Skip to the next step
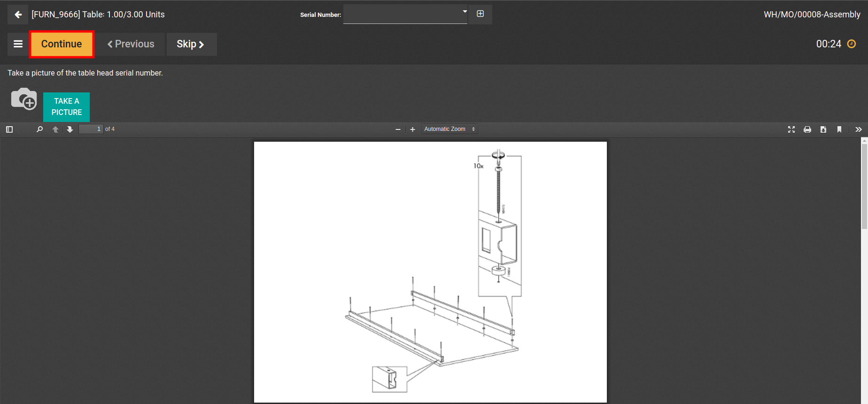Viewport: 868px width, 404px height. tap(191, 44)
